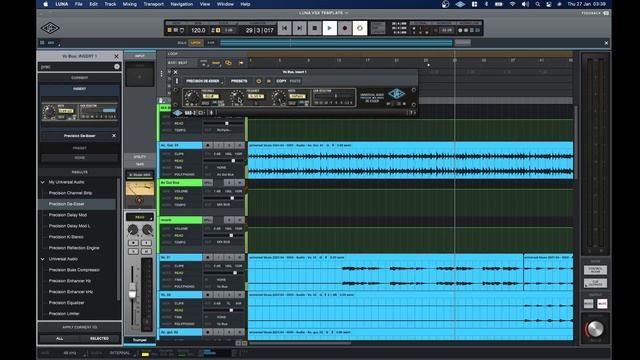Click COPY in the plugin window header

click(x=281, y=81)
